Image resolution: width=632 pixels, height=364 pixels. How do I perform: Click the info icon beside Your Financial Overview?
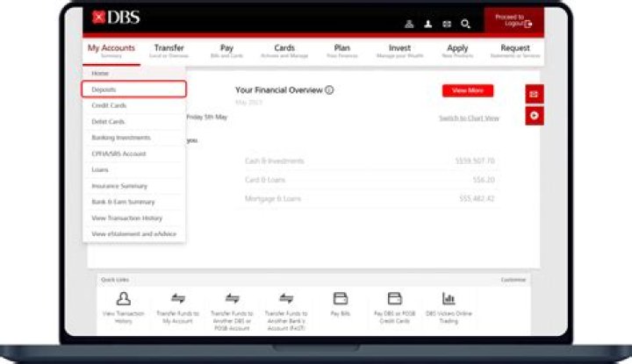coord(329,89)
